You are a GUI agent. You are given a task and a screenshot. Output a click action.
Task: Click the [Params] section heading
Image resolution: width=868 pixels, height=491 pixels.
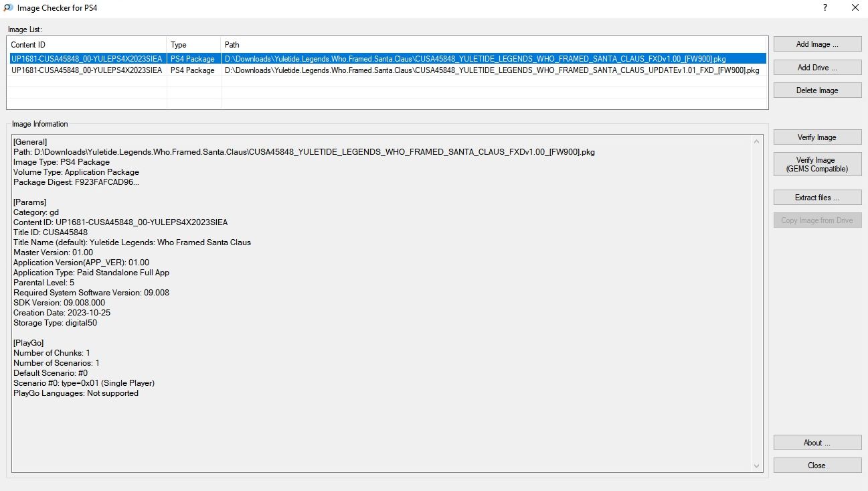(29, 202)
